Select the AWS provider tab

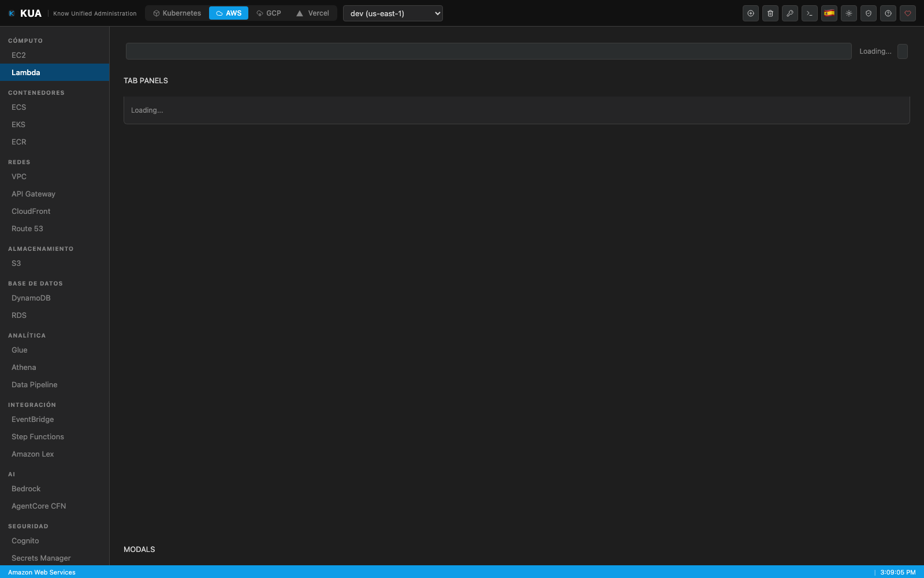click(x=229, y=13)
